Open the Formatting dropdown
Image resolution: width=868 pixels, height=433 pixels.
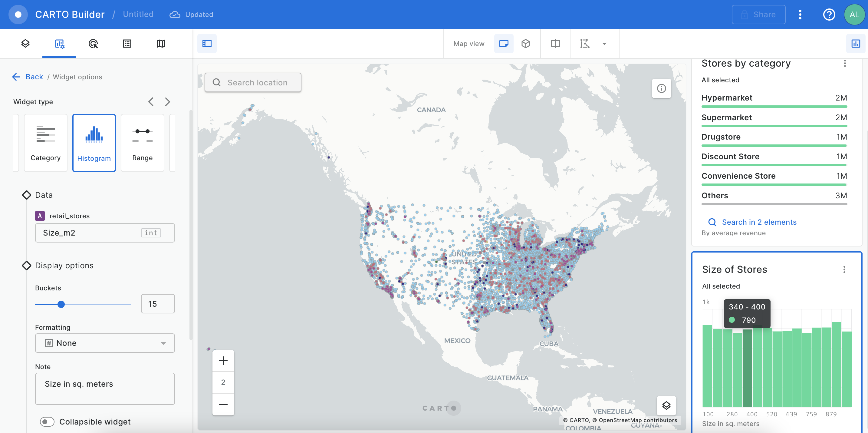pyautogui.click(x=105, y=343)
